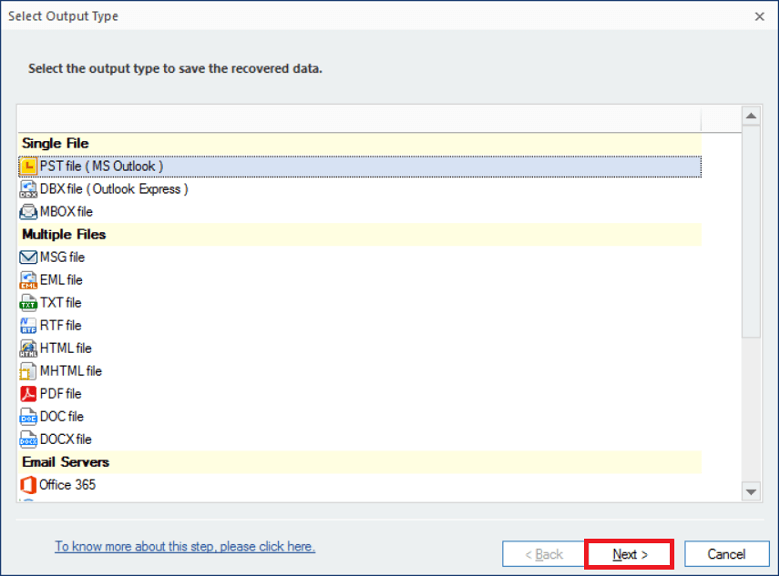Pick the HTML file icon
The height and width of the screenshot is (576, 780).
(x=28, y=348)
